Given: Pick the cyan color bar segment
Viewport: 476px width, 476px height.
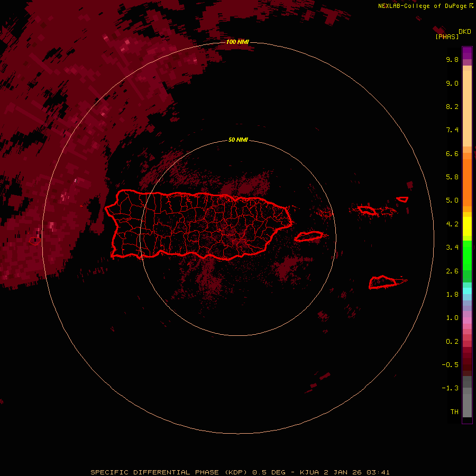Looking at the screenshot, I should tap(467, 290).
